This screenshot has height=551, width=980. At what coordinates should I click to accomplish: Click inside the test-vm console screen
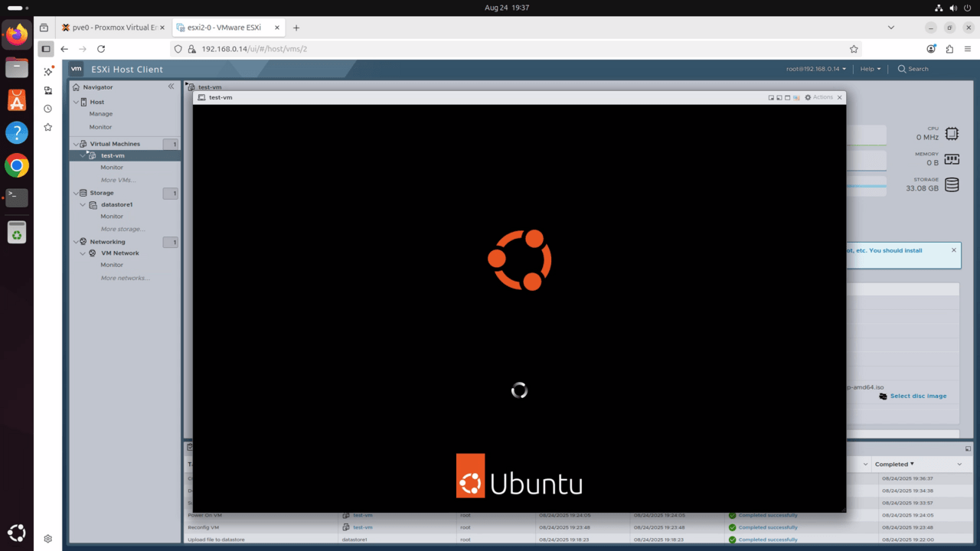click(x=519, y=308)
